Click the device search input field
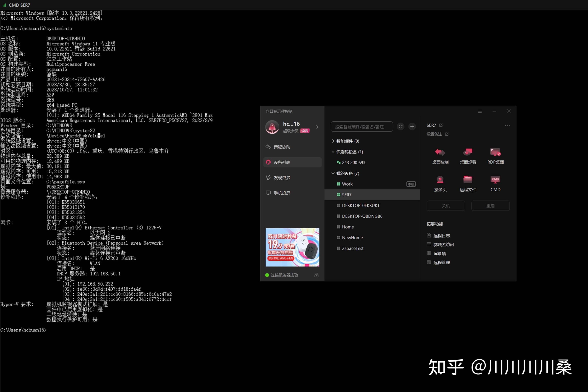588x392 pixels. (361, 127)
